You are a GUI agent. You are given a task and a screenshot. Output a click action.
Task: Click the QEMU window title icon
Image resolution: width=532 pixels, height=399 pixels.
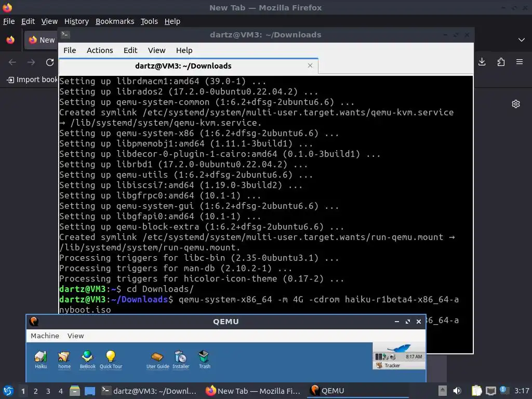(34, 321)
